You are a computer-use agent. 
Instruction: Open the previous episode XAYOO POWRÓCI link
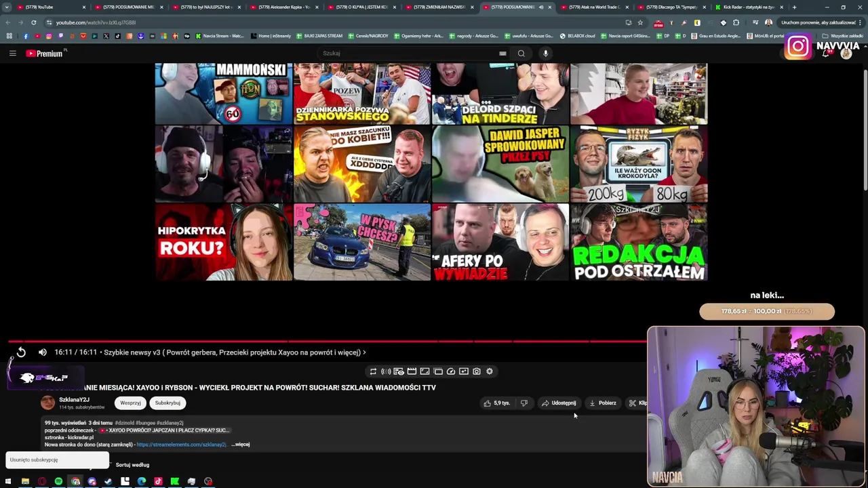[165, 430]
